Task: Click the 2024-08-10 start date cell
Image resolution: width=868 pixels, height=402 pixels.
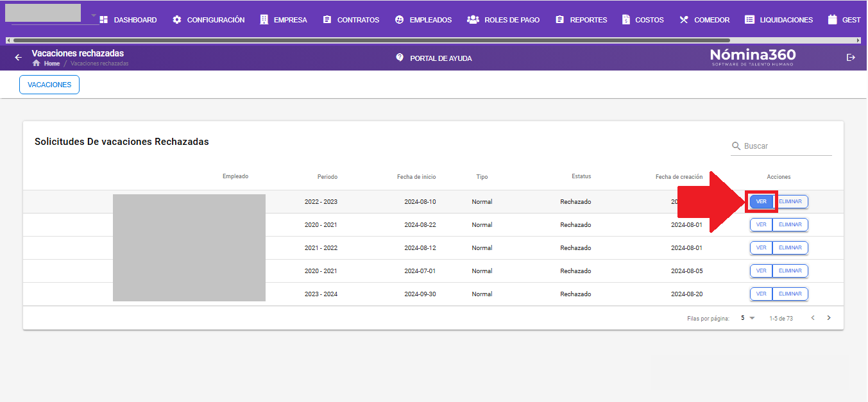Action: [x=420, y=201]
